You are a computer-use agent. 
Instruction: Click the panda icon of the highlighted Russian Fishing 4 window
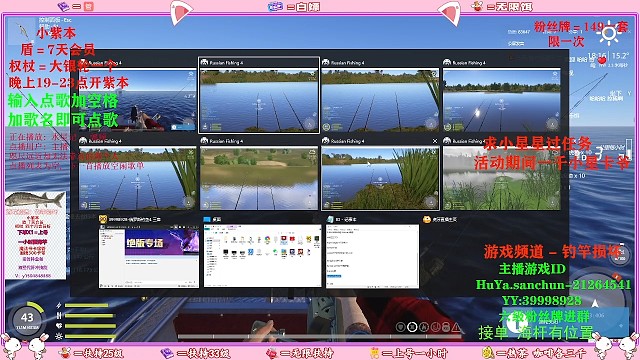tap(204, 62)
